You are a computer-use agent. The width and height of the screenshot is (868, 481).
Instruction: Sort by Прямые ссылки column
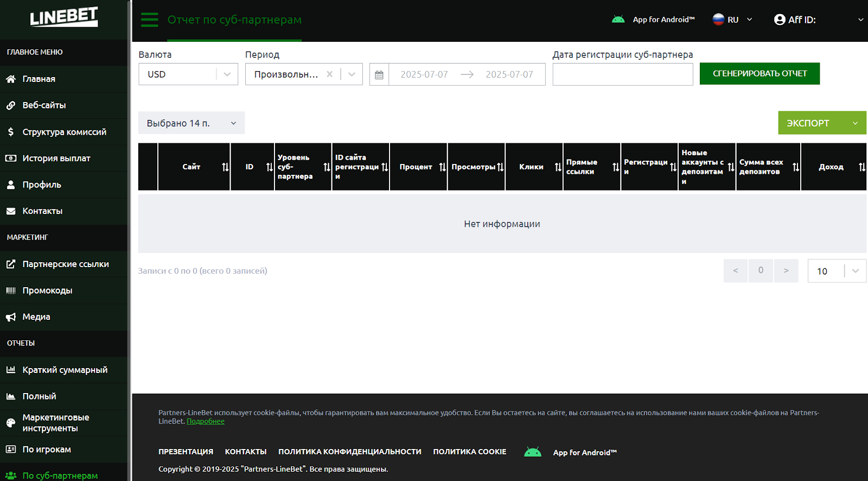tap(616, 167)
